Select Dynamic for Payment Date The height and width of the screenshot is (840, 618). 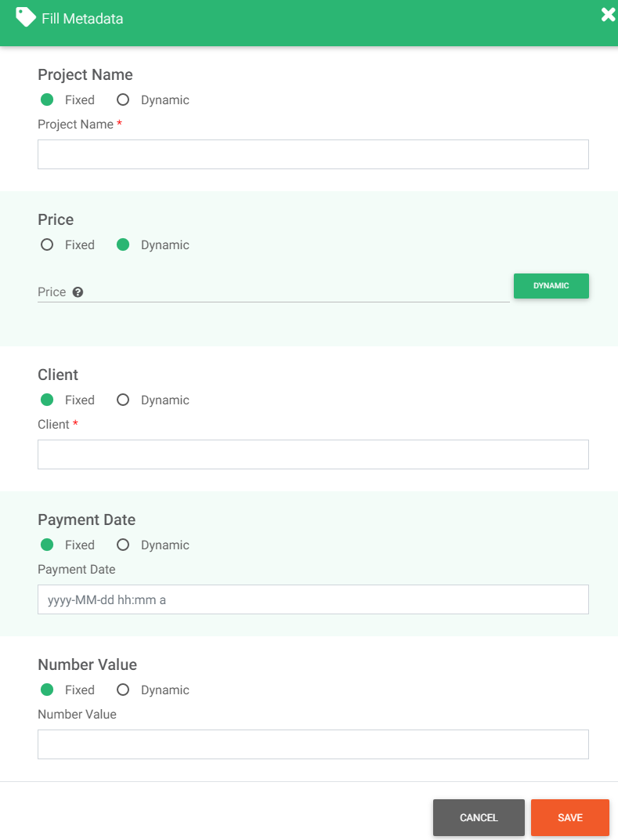pyautogui.click(x=123, y=545)
